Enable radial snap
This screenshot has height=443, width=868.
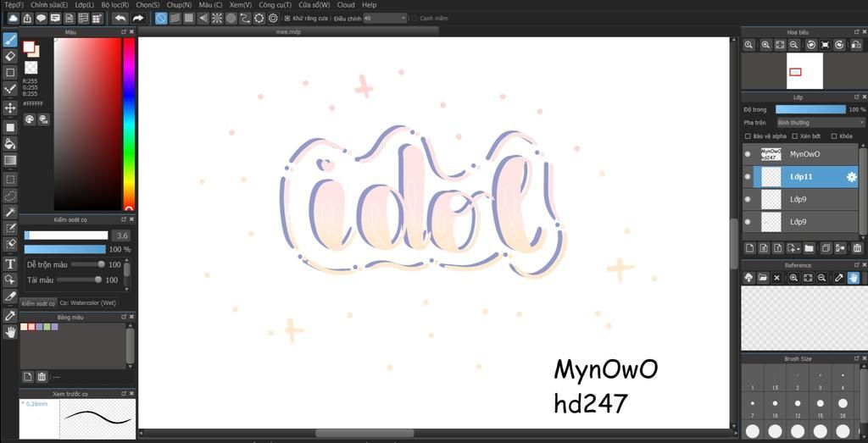point(217,19)
